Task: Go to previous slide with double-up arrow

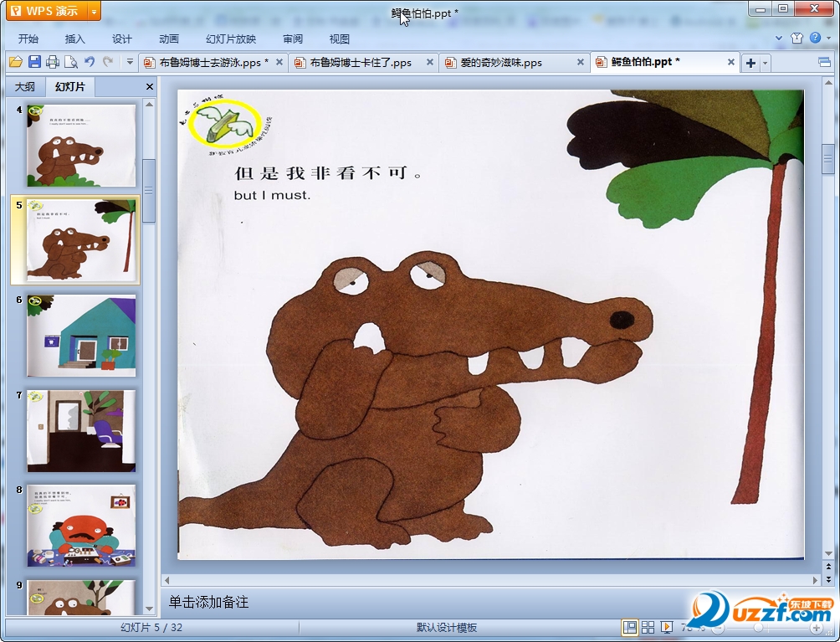Action: (x=828, y=567)
